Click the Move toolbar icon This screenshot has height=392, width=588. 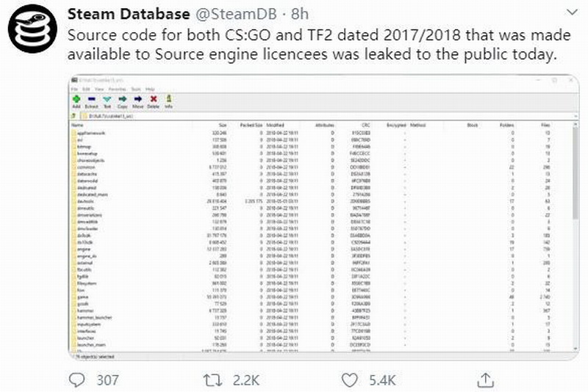(137, 99)
